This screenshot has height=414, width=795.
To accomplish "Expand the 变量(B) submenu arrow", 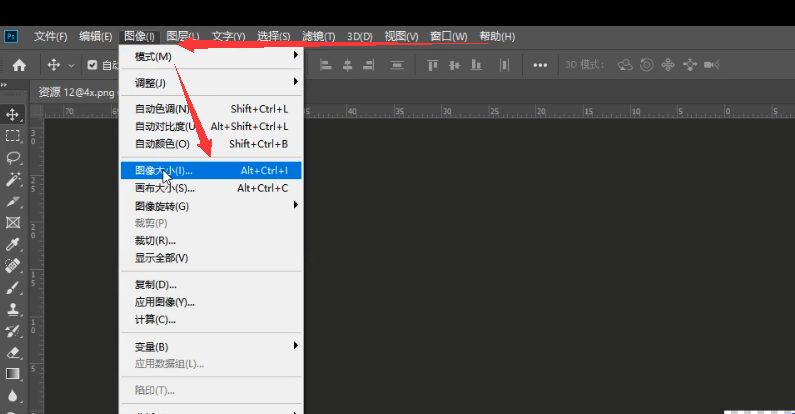I will click(x=296, y=345).
